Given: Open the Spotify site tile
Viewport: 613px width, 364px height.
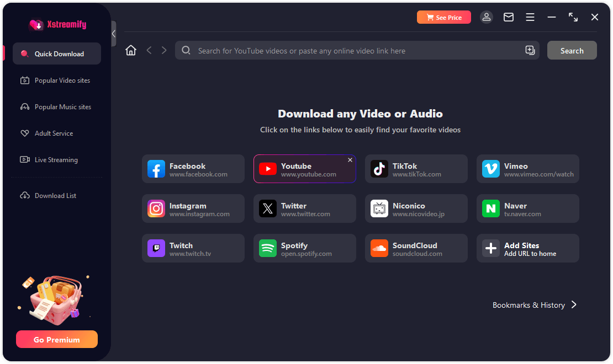Looking at the screenshot, I should [304, 248].
